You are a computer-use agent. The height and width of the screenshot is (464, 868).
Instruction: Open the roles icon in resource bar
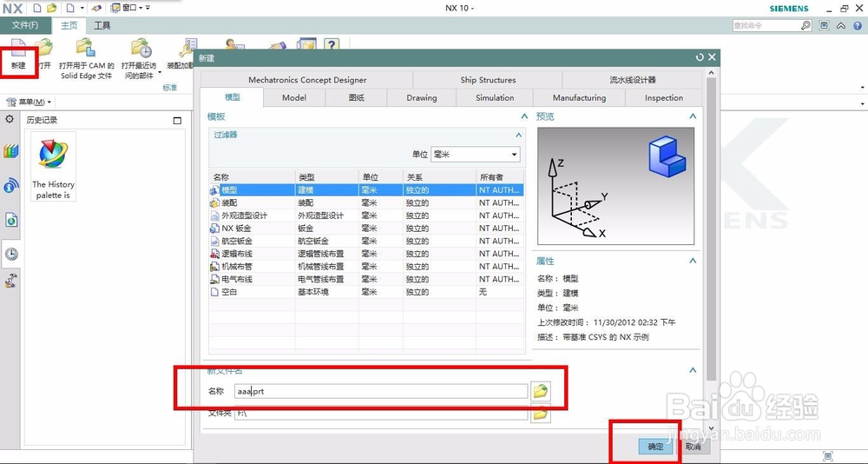[11, 281]
